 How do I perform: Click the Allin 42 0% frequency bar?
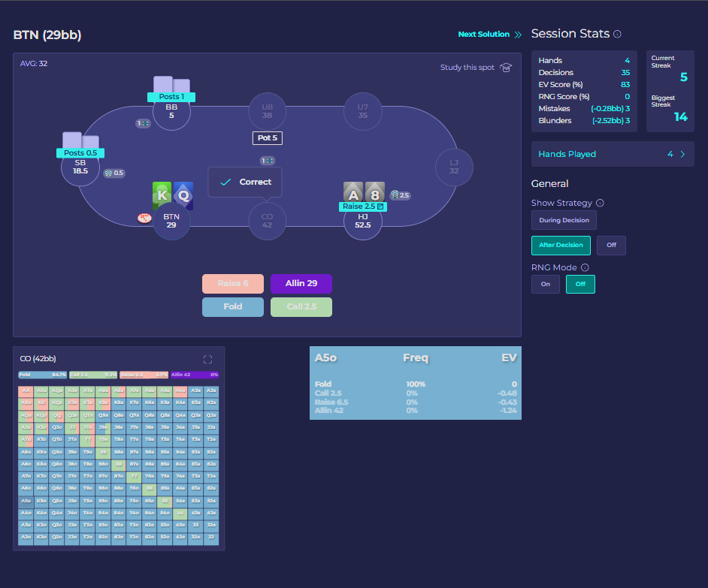click(195, 375)
